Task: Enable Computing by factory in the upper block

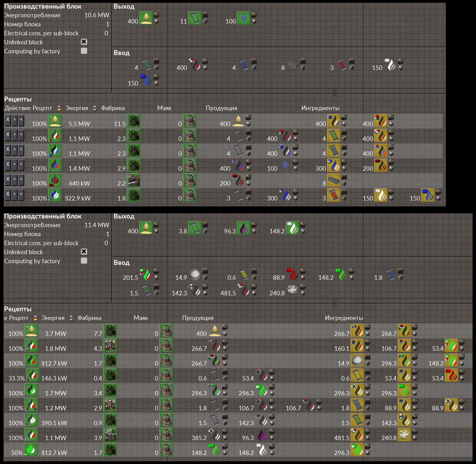Action: (84, 51)
